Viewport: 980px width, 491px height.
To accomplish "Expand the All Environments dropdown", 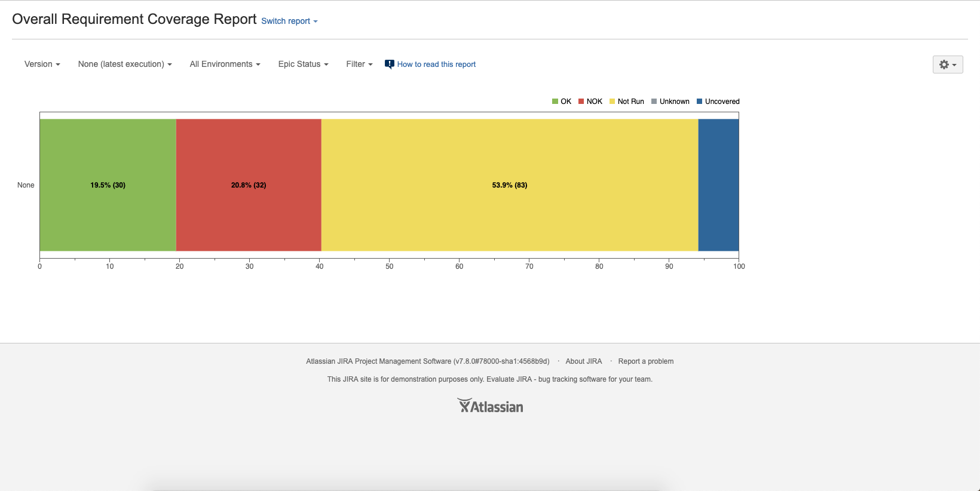I will pos(225,65).
